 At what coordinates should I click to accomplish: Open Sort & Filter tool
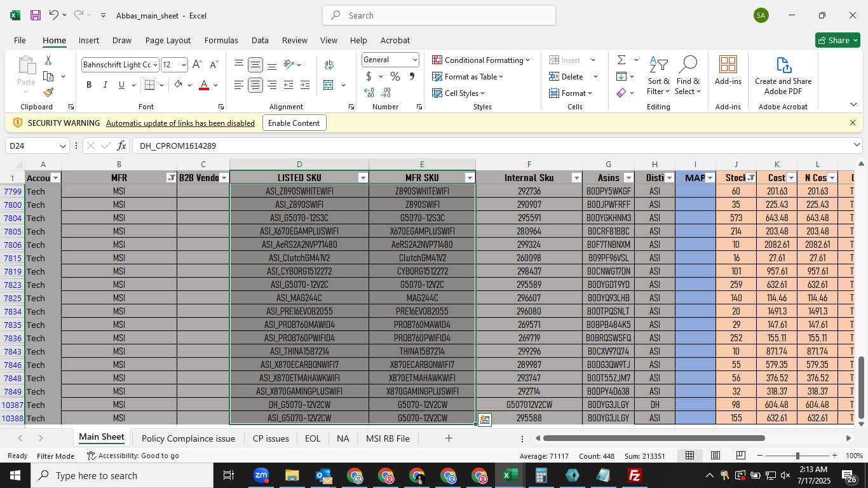coord(658,76)
